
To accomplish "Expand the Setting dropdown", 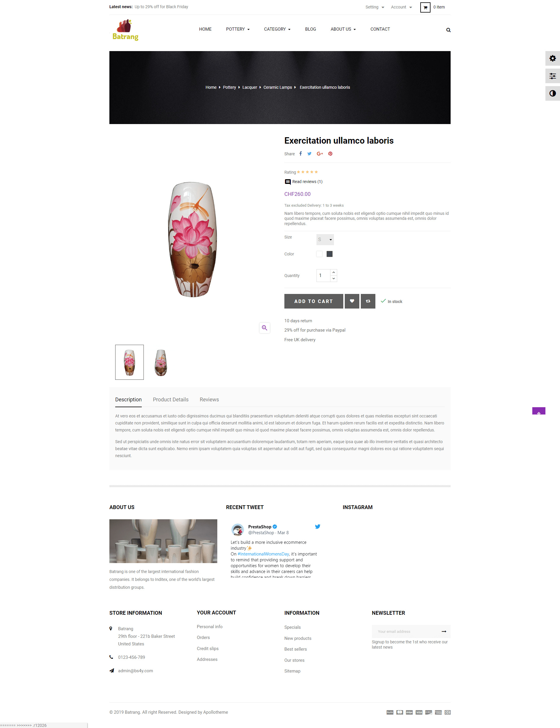I will coord(375,7).
